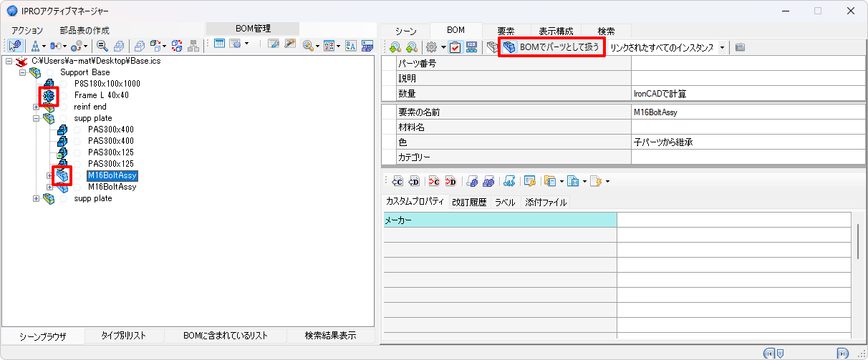The width and height of the screenshot is (868, 360).
Task: Click the red '>D' property icon
Action: click(x=450, y=181)
